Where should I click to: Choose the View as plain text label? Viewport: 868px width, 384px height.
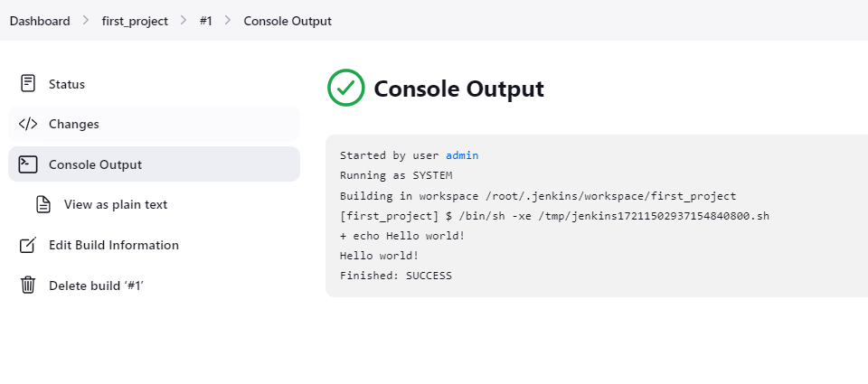[116, 204]
